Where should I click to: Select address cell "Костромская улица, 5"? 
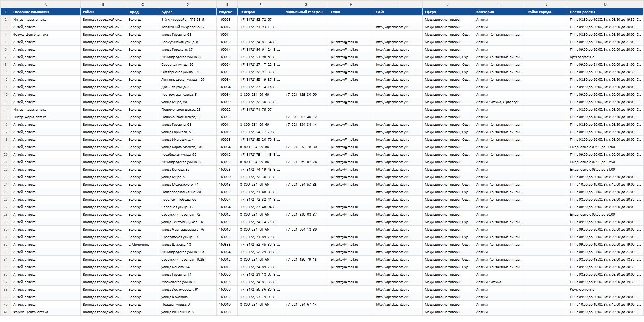pos(188,95)
